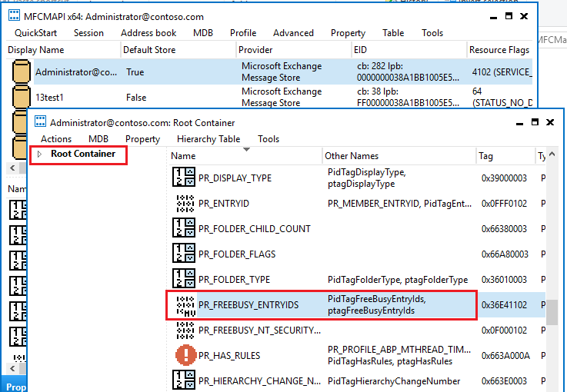The image size is (567, 392).
Task: Open the MDB menu in Root Container window
Action: click(98, 139)
